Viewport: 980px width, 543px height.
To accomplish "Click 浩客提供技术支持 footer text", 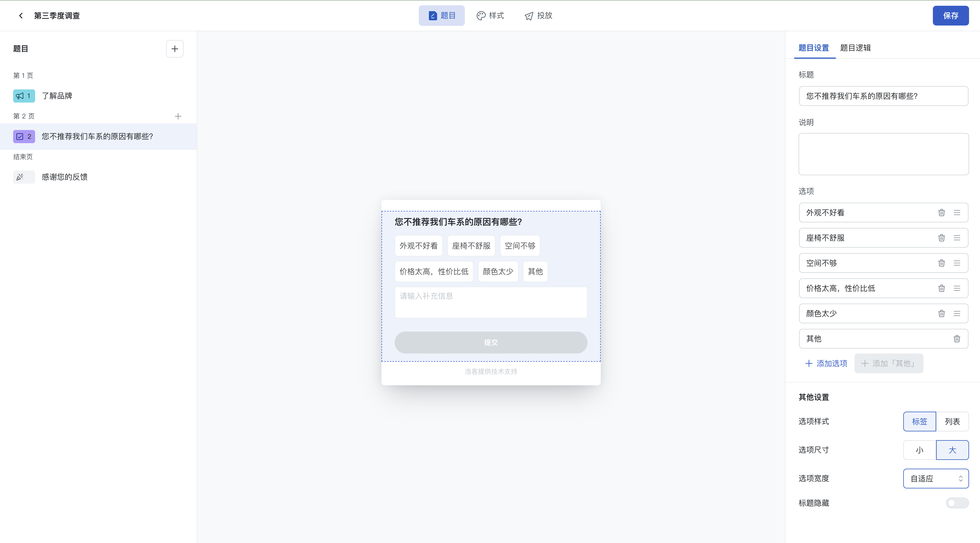I will coord(491,372).
